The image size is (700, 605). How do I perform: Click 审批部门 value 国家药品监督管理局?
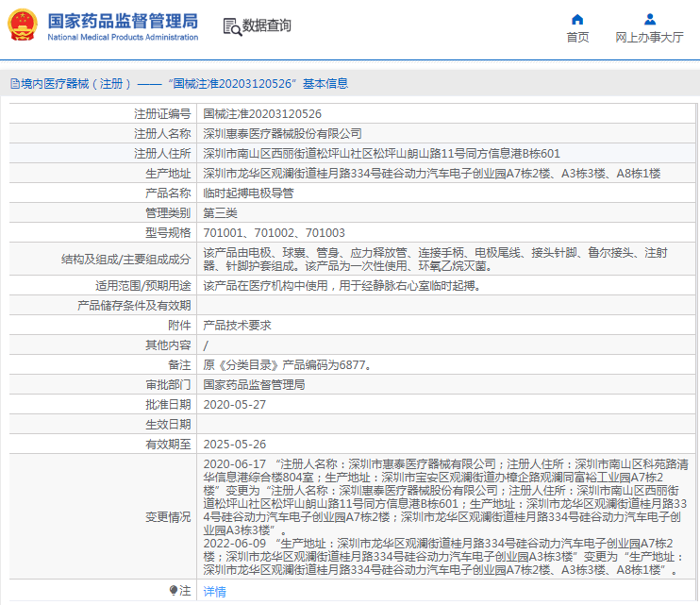(254, 384)
